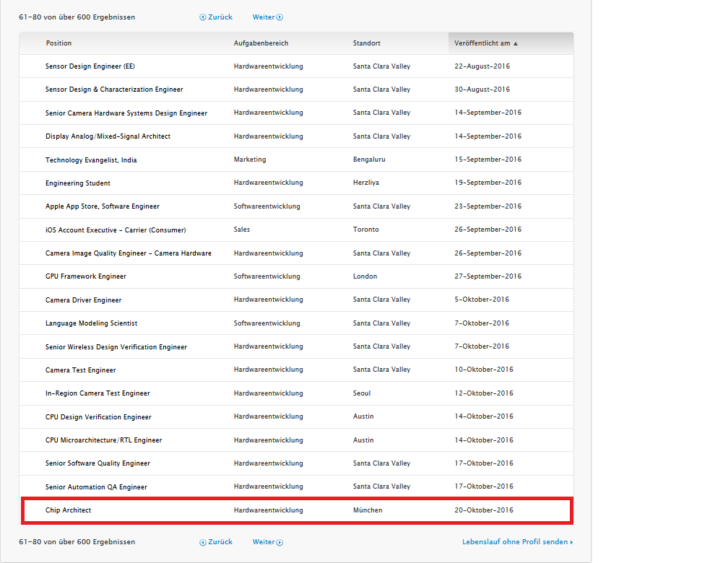Screen dimensions: 728x563
Task: Click Hardwareentwicklung in the Chip Architect row
Action: (x=269, y=510)
